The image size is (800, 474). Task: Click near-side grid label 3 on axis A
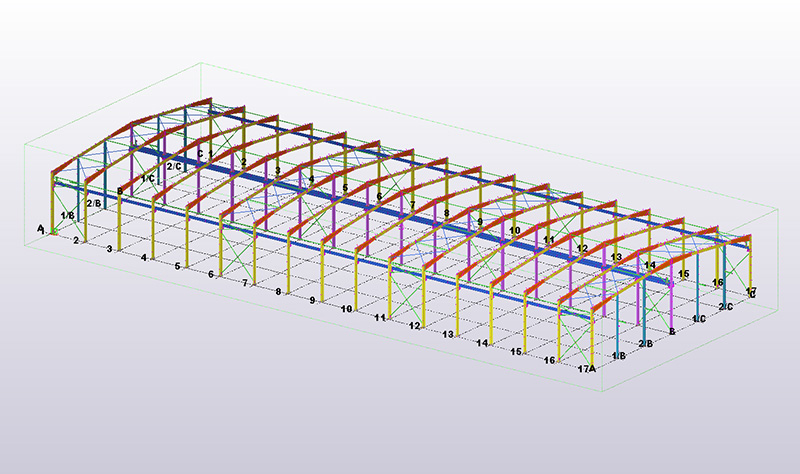click(109, 249)
